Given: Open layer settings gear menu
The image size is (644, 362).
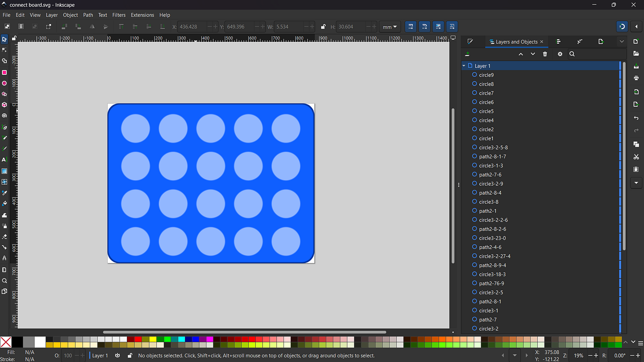Looking at the screenshot, I should pos(560,54).
